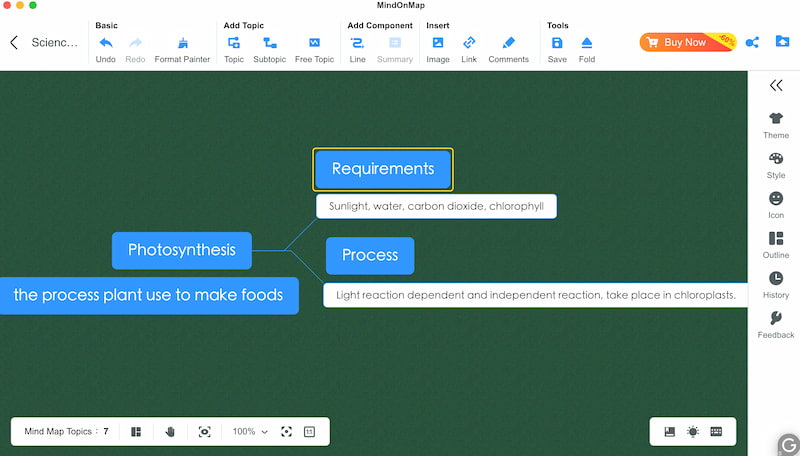Open the Style palette panel
Screen dimensions: 800x456
pyautogui.click(x=776, y=165)
